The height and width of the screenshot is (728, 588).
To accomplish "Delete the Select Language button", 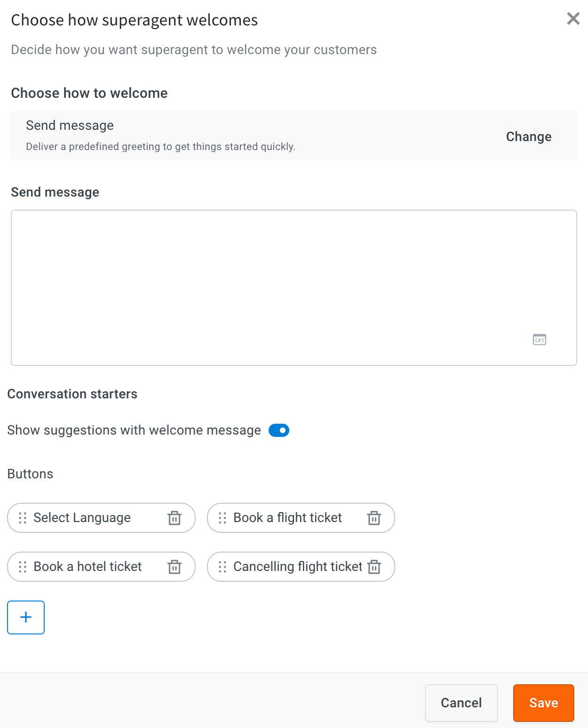I will pos(175,518).
